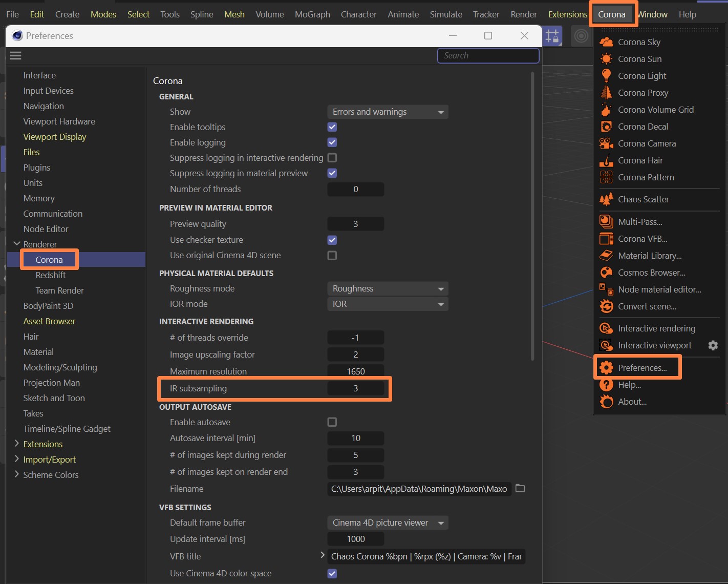Image resolution: width=728 pixels, height=584 pixels.
Task: Open the Extensions menu in the menu bar
Action: click(x=568, y=14)
